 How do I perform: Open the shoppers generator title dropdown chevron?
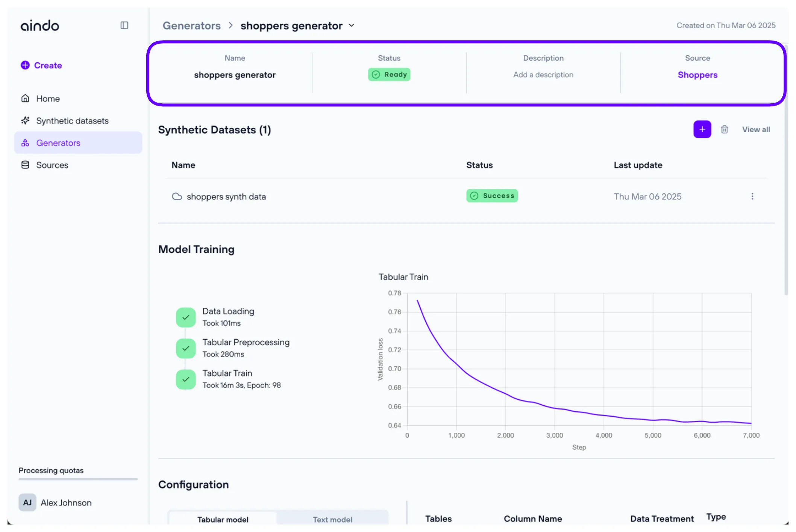pos(352,26)
